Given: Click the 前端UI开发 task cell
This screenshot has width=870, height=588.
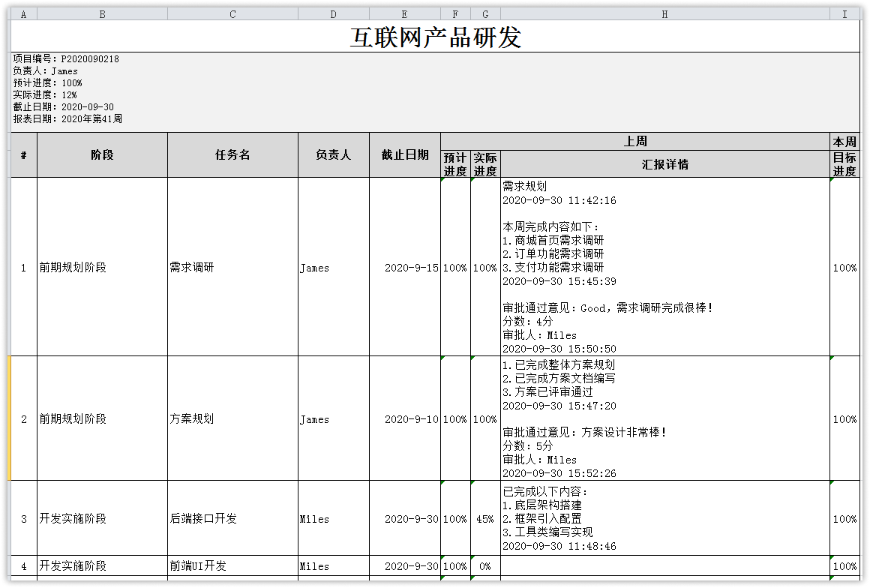Looking at the screenshot, I should [x=232, y=566].
